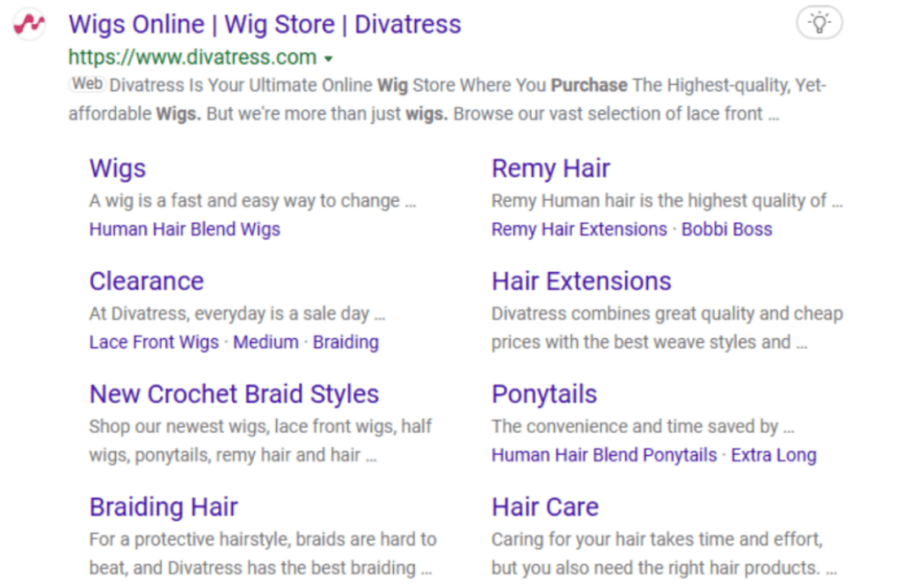Open the Hair Care sitelink heading

tap(545, 507)
